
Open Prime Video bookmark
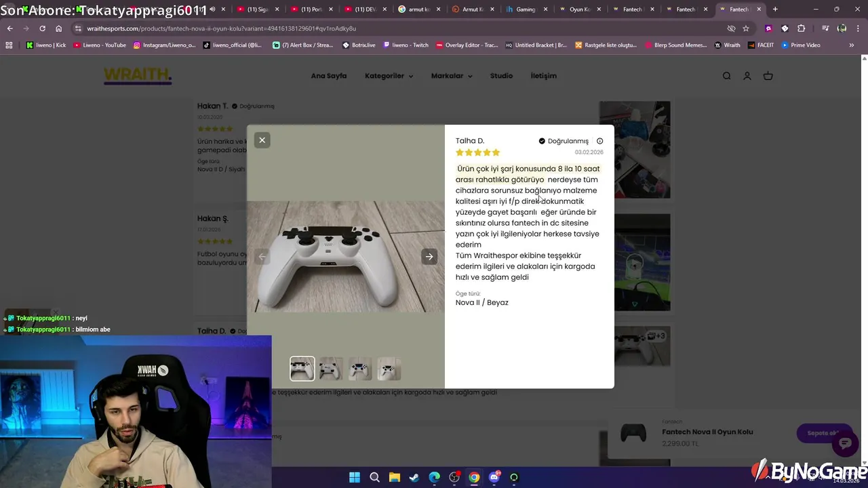coord(801,45)
